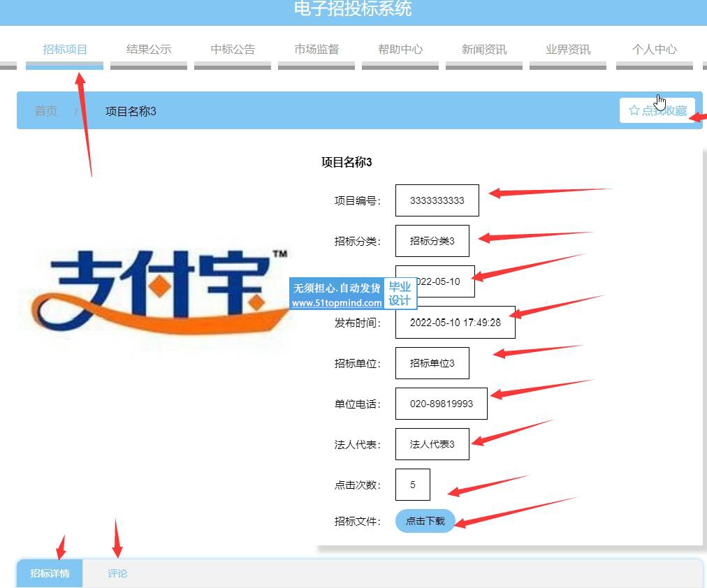Open 市场监督 navigation item
Viewport: 707px width, 588px height.
(316, 49)
